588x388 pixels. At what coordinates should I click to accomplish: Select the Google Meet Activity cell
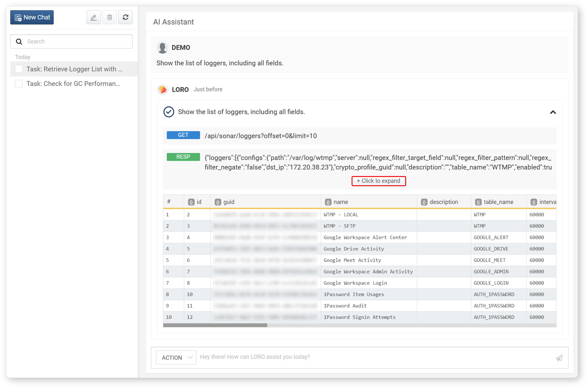[369, 260]
